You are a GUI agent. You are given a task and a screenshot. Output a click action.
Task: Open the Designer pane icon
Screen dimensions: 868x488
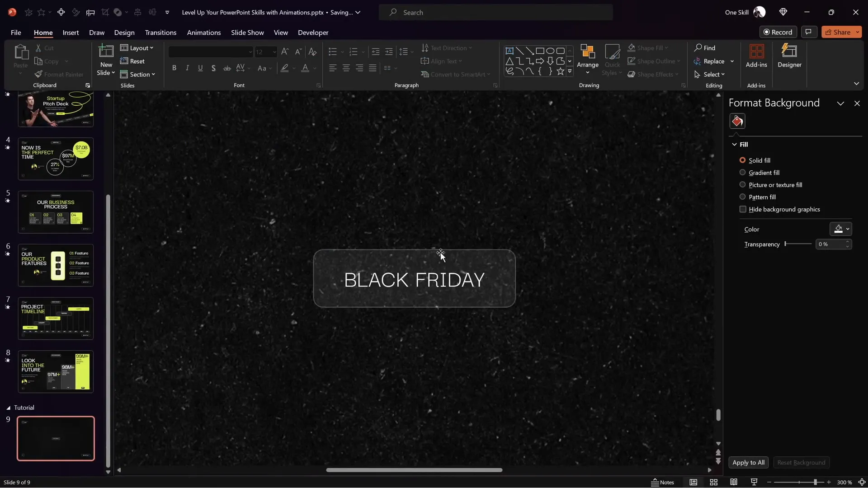point(789,52)
